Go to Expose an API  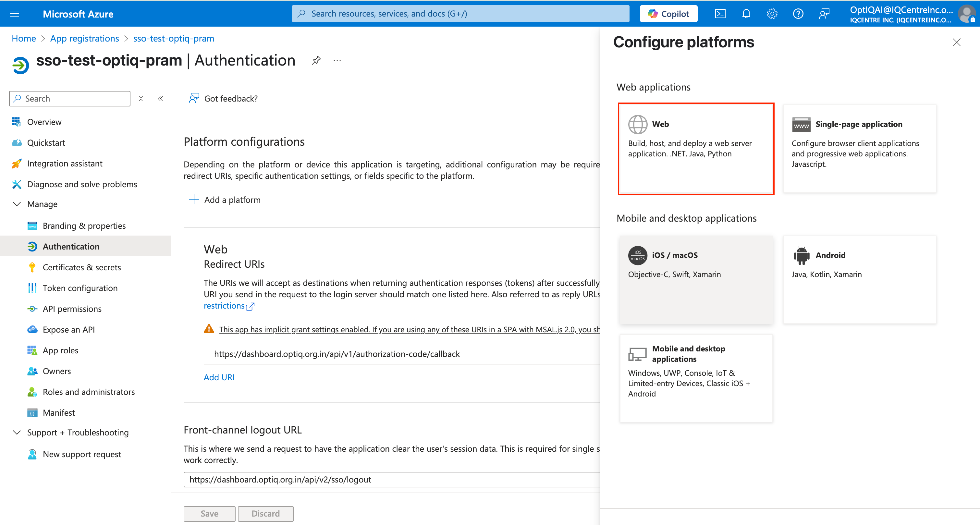pos(69,329)
